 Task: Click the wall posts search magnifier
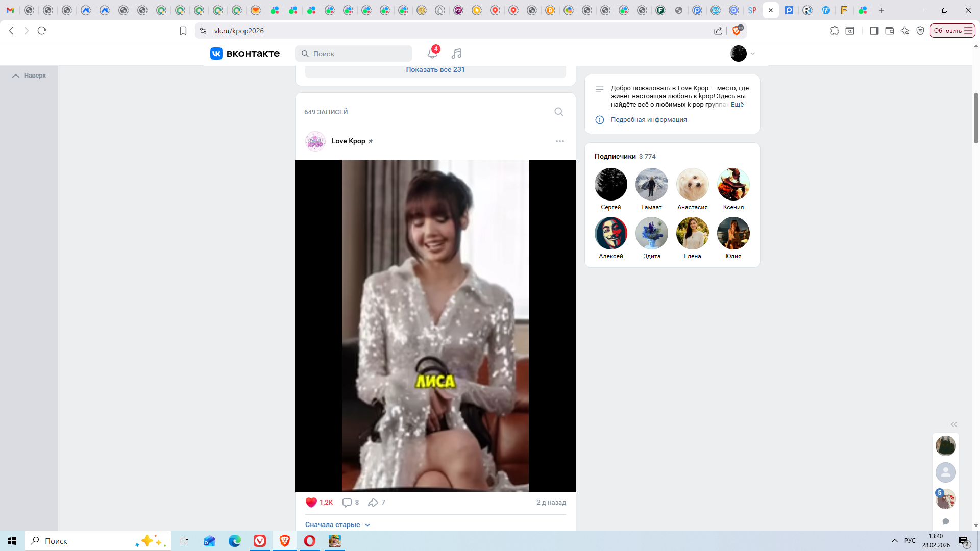559,112
